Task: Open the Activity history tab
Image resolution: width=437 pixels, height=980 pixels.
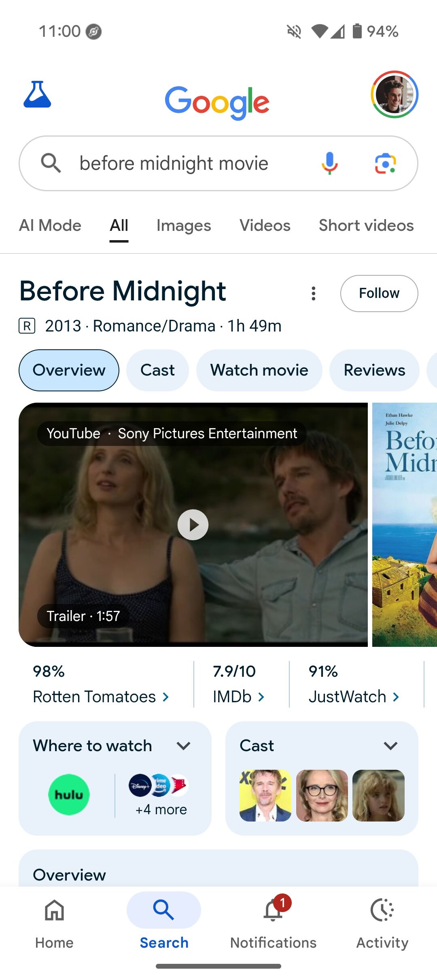Action: pos(382,923)
